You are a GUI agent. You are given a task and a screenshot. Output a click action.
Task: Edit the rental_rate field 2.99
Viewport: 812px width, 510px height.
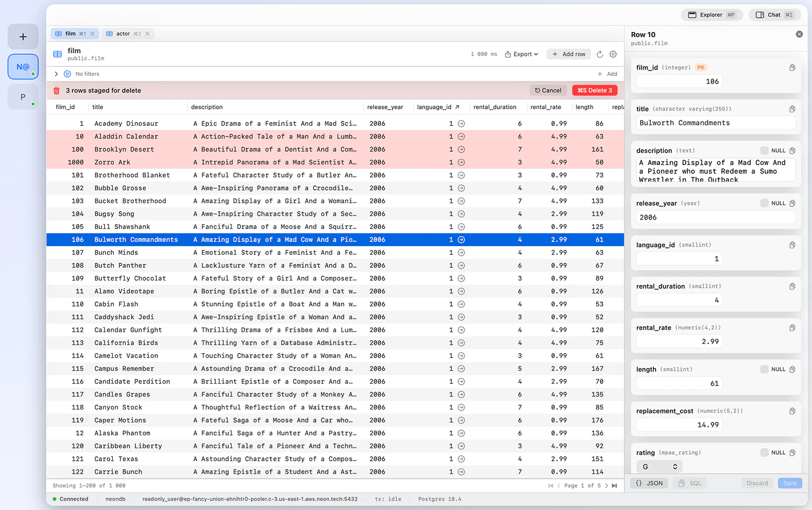point(679,341)
